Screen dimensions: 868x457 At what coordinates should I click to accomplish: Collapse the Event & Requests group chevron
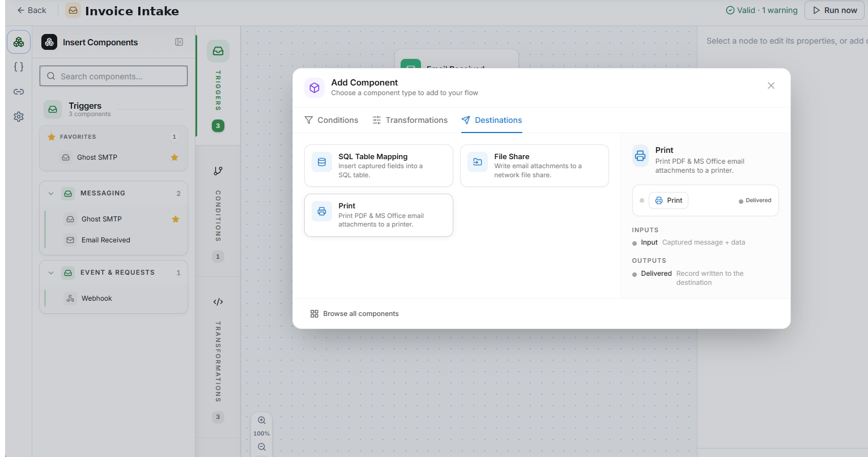[51, 272]
